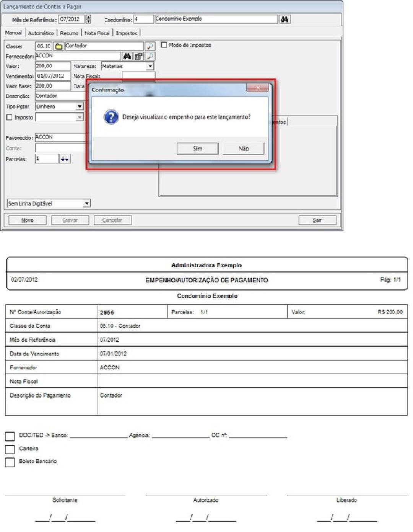
Task: Click the empty Conta field
Action: (x=61, y=149)
